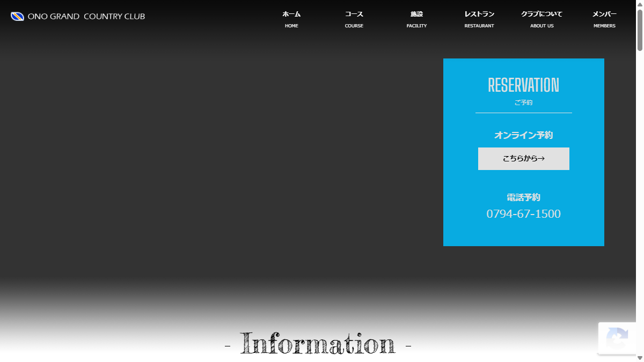The image size is (644, 362).
Task: Click the Information section heading
Action: point(318,343)
